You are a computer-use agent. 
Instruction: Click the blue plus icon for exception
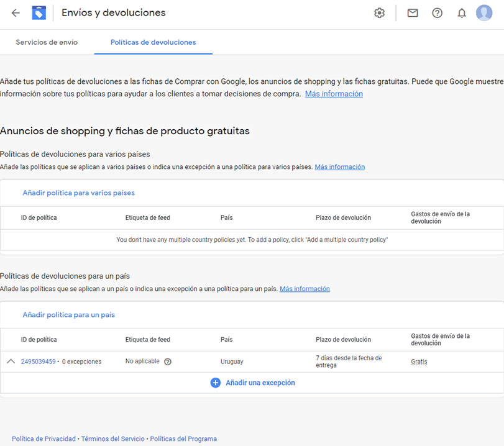216,383
